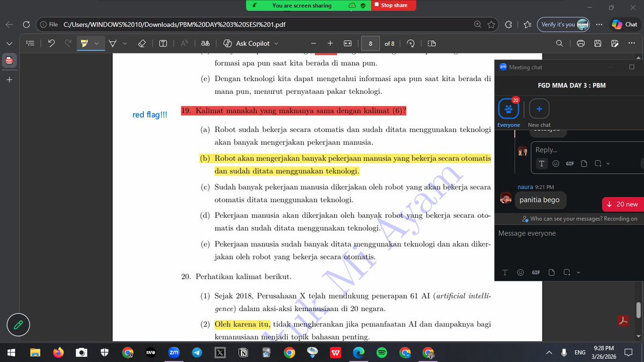Add a new tab in sidebar

point(9,79)
